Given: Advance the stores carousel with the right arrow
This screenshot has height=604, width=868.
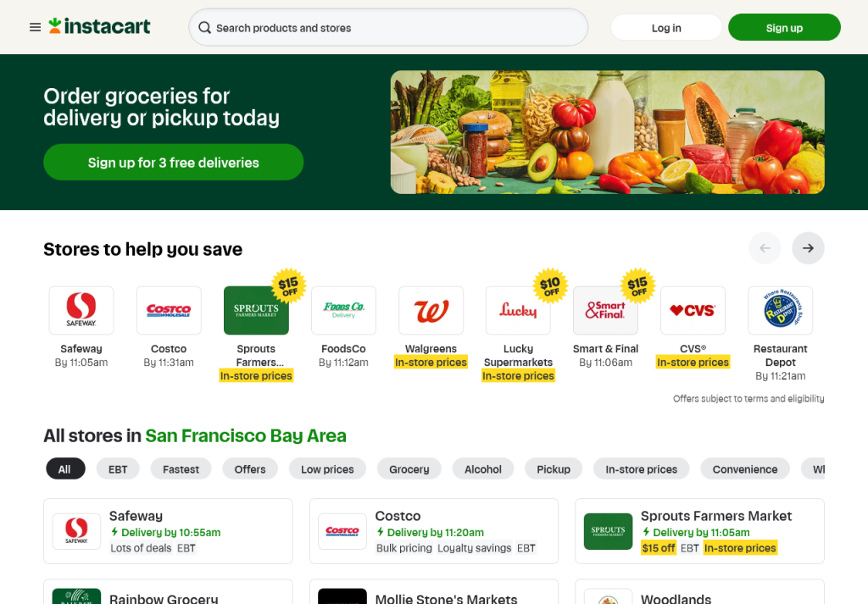Looking at the screenshot, I should [x=808, y=247].
